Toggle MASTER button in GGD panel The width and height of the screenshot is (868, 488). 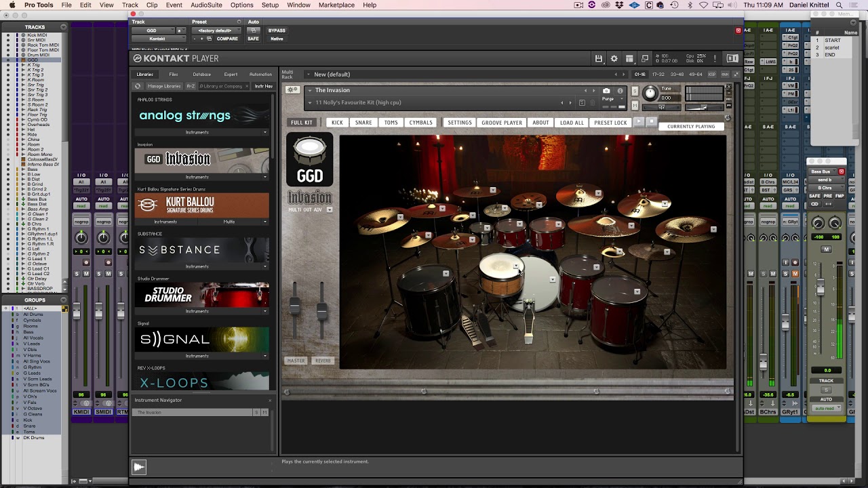tap(296, 361)
